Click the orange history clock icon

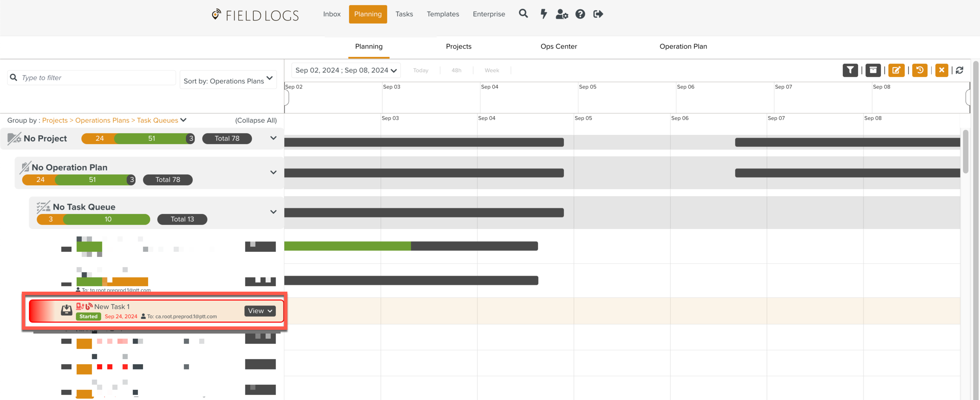tap(920, 70)
